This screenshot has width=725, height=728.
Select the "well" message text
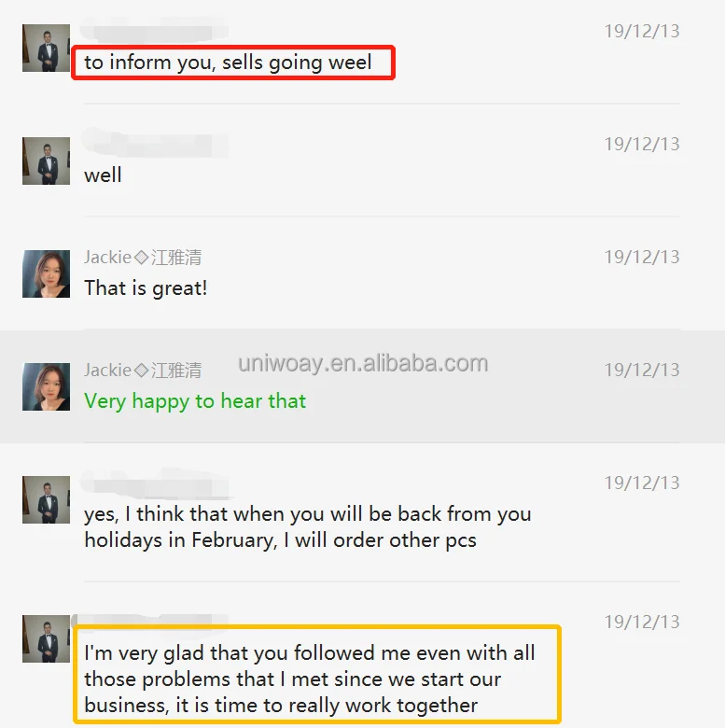103,175
